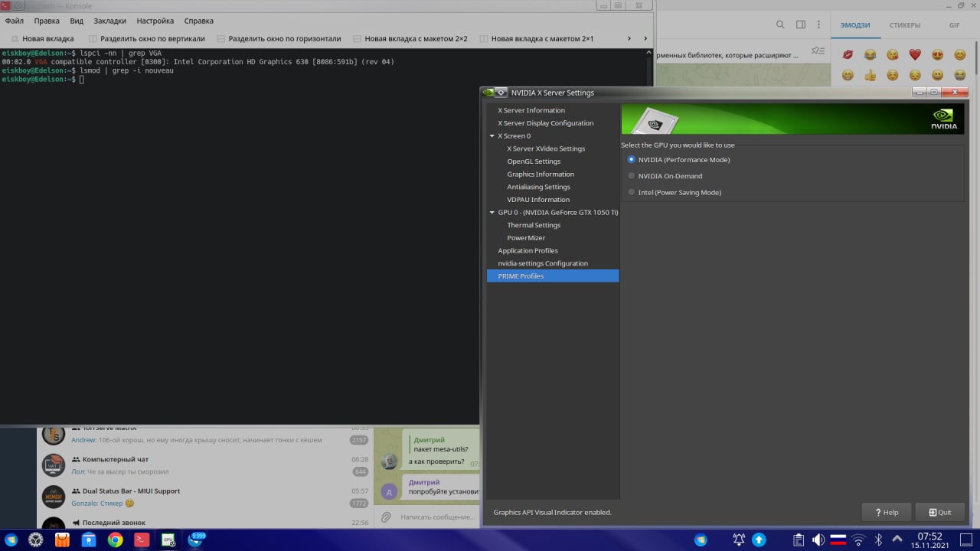Screen dimensions: 980x551
Task: Open Telegram from the taskbar with 9999 badge
Action: pos(195,540)
